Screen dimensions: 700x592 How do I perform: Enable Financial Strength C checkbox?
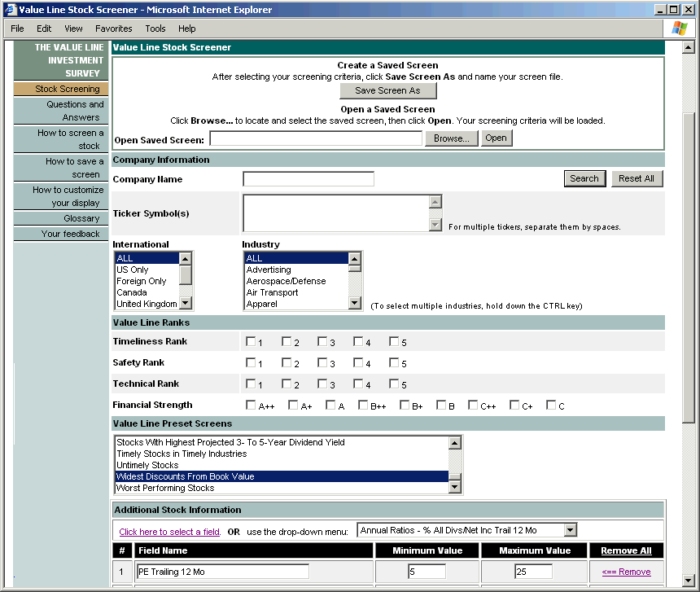(550, 404)
